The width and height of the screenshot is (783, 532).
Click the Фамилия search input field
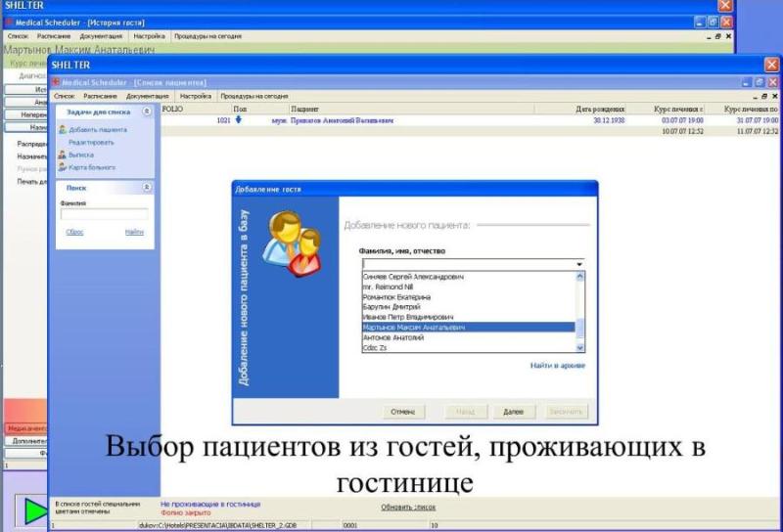click(x=104, y=214)
